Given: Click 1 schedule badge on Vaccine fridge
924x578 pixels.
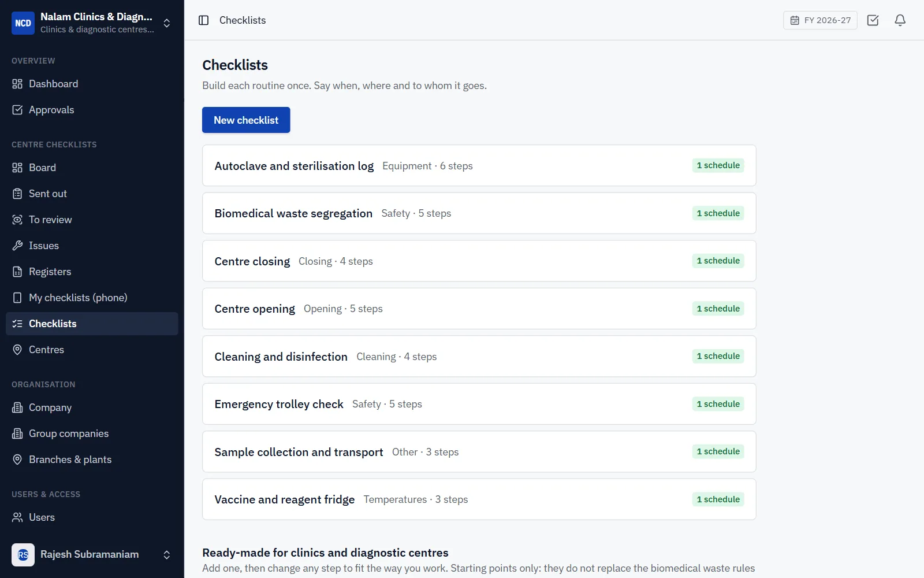Looking at the screenshot, I should point(718,499).
